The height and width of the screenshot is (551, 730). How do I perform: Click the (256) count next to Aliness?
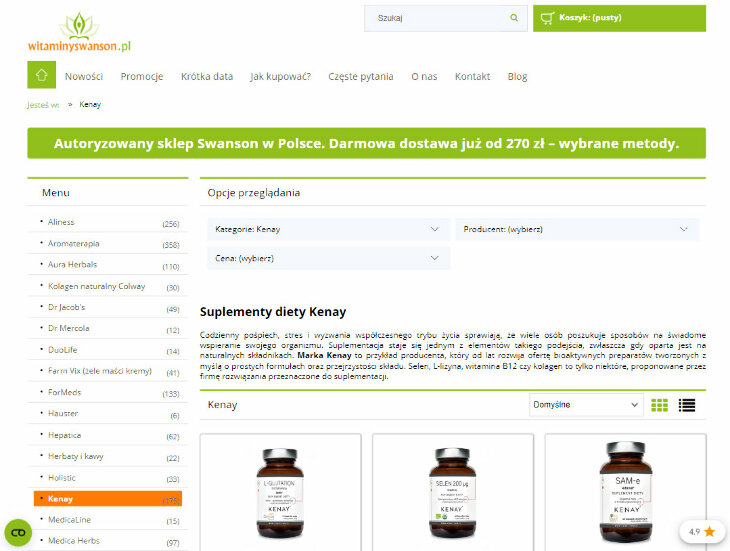pyautogui.click(x=171, y=224)
